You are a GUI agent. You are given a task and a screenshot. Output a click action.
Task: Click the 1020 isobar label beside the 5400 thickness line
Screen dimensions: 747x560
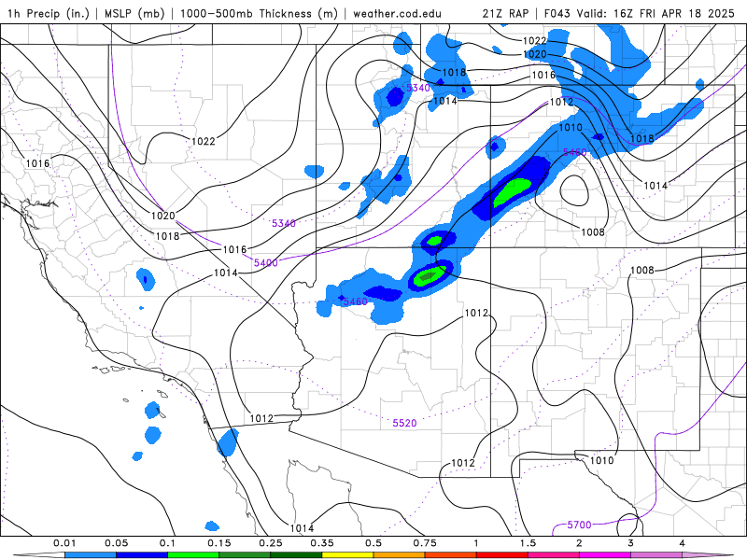pos(163,216)
